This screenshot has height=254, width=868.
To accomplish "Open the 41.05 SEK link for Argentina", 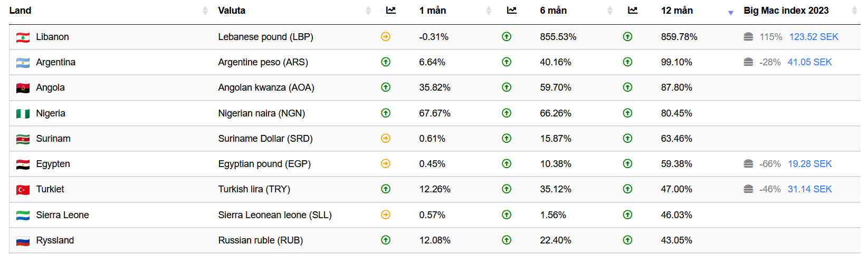I will [x=809, y=62].
